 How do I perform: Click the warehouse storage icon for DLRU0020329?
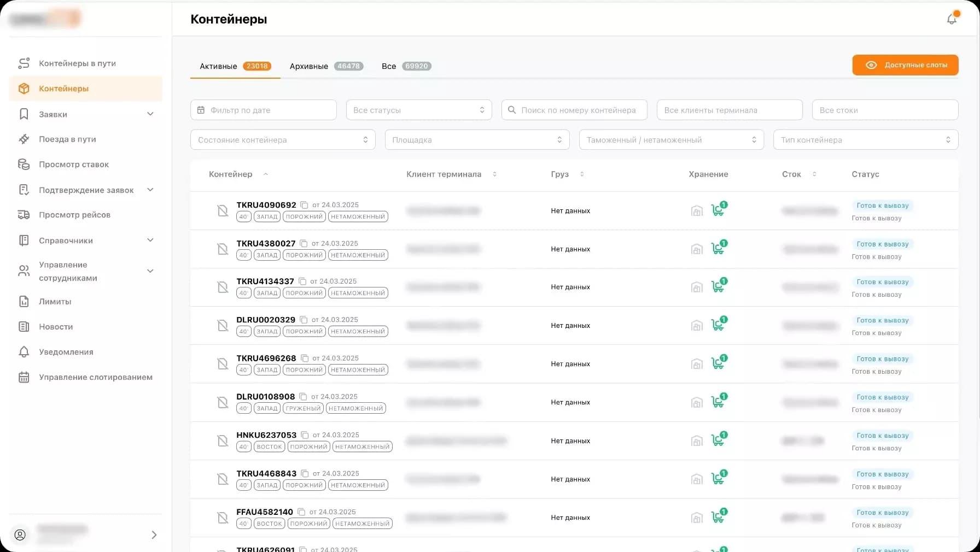coord(697,326)
